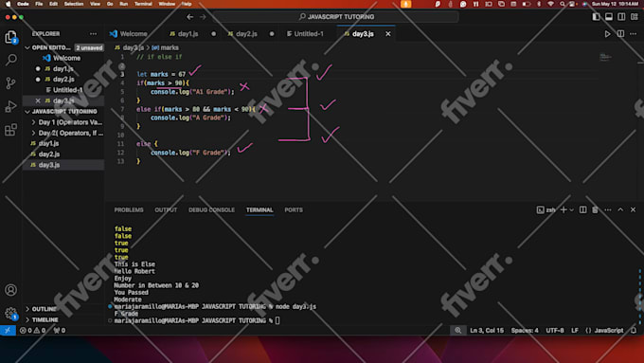Open the Source Control view

(x=10, y=83)
